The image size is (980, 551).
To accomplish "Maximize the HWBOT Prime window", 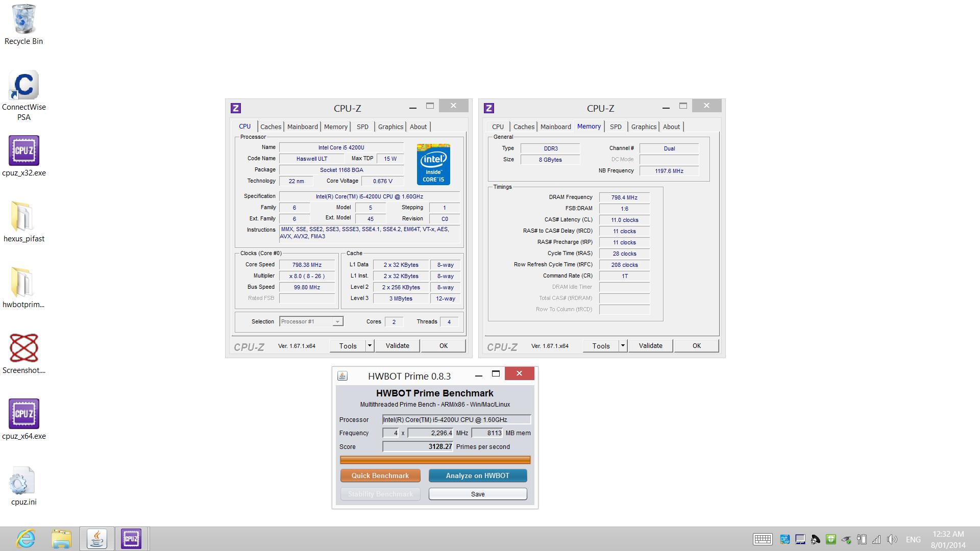I will coord(496,374).
